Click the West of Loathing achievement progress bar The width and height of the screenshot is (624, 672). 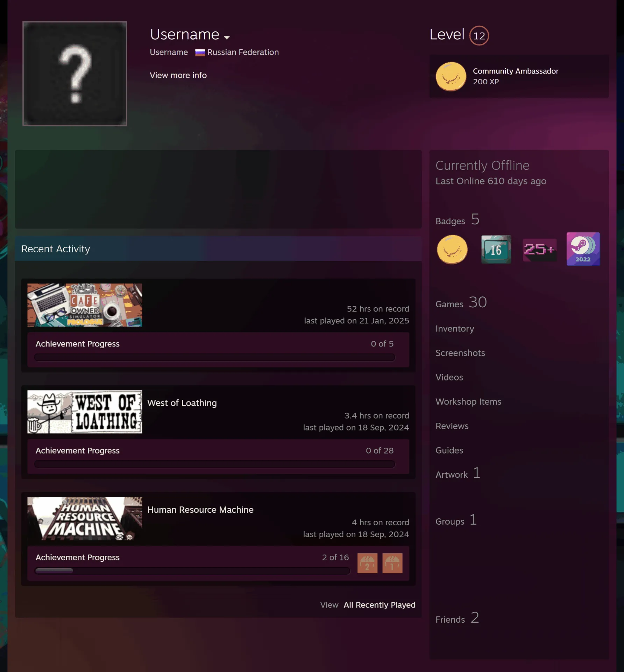tap(214, 464)
